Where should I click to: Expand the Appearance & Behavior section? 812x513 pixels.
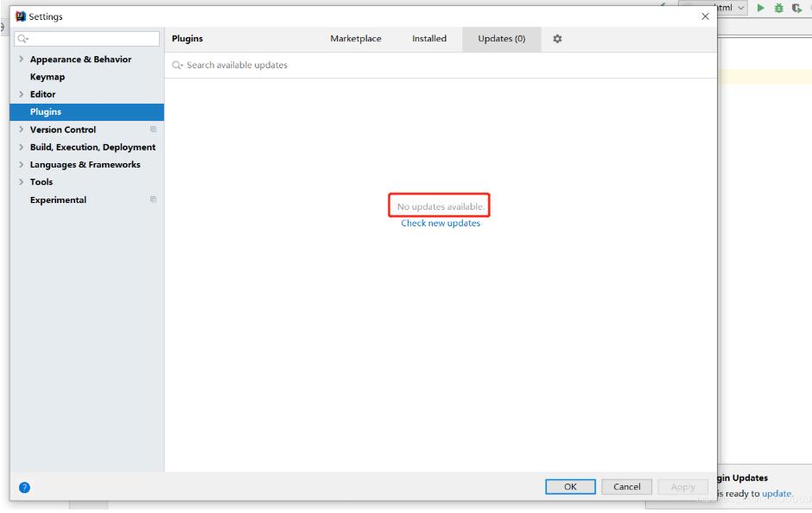[x=21, y=59]
